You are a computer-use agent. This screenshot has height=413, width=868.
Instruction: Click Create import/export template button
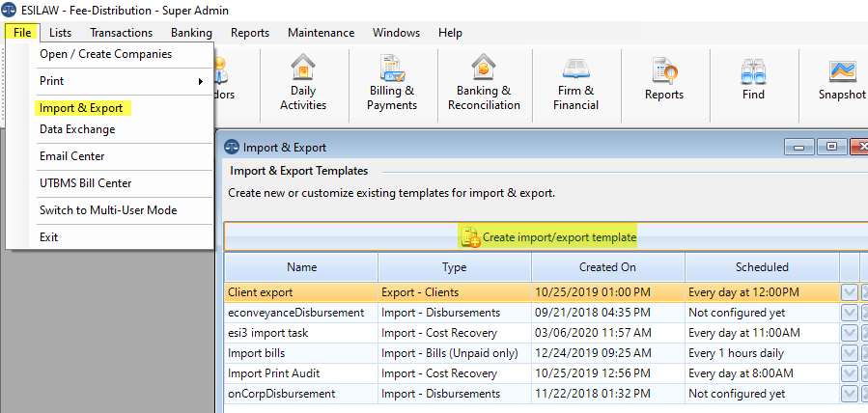(549, 237)
